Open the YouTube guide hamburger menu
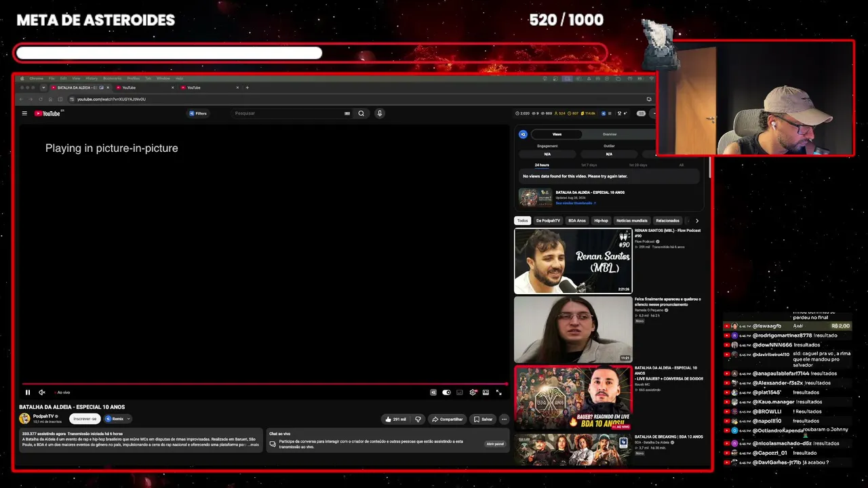The width and height of the screenshot is (868, 488). click(x=24, y=113)
